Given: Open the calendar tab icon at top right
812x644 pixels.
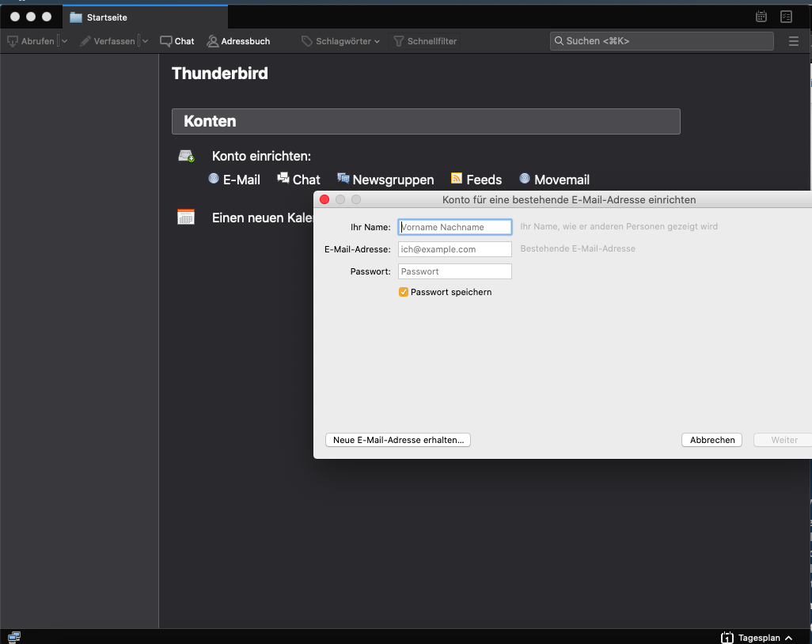Looking at the screenshot, I should tap(761, 17).
